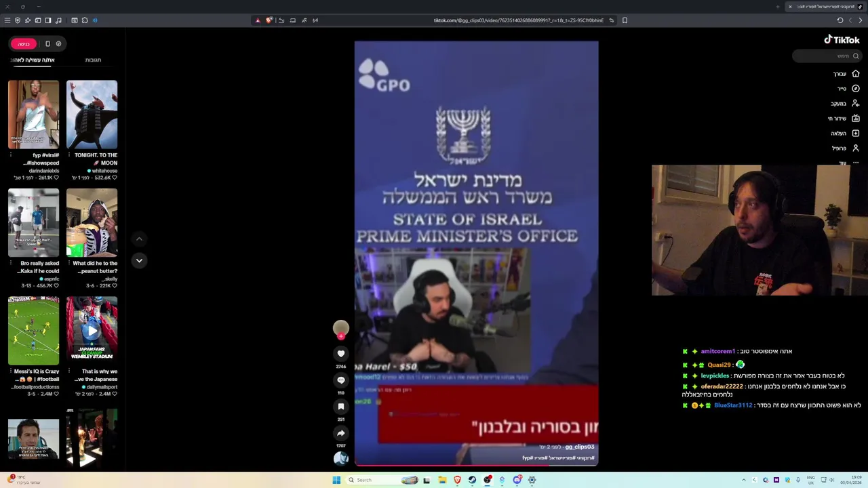This screenshot has width=868, height=488.
Task: Reload the page with refresh icon
Action: [x=840, y=20]
